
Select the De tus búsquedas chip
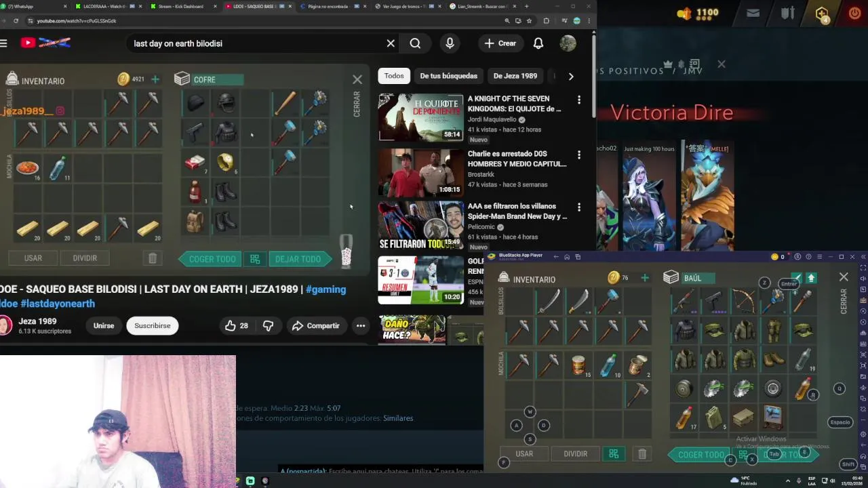449,76
